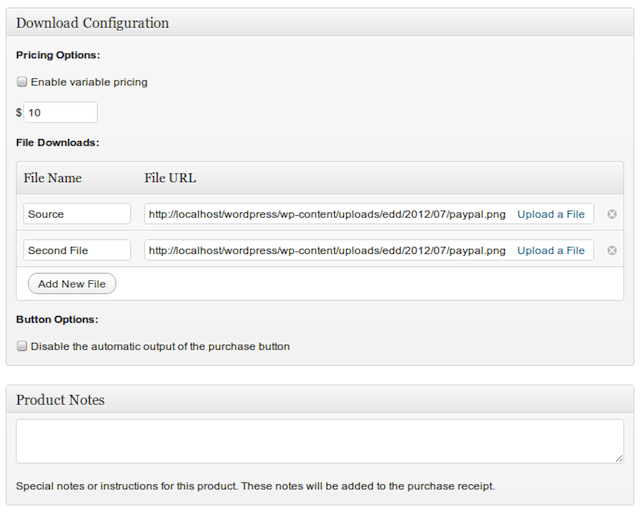Screen dimensions: 640x512
Task: Select the Source file name field
Action: tap(77, 214)
